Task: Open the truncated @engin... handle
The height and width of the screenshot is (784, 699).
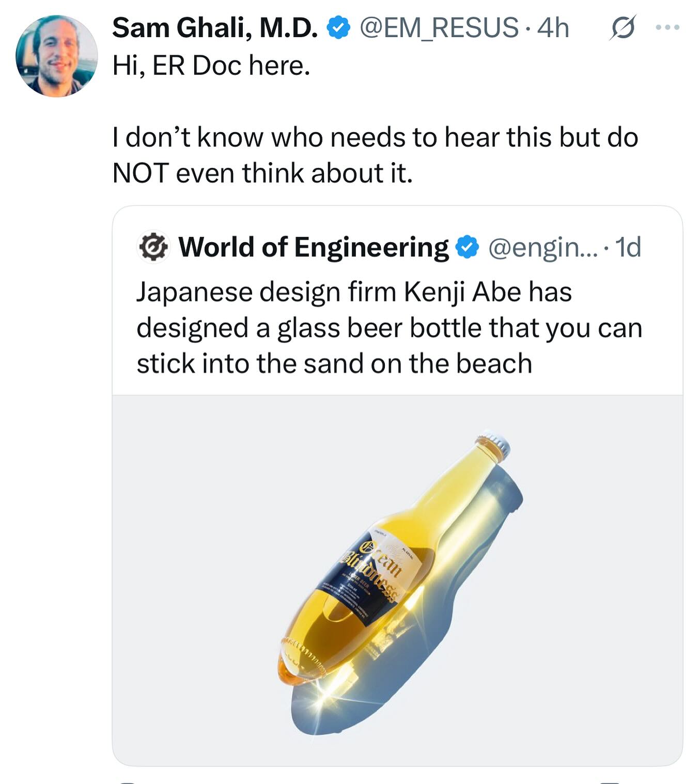Action: point(542,247)
